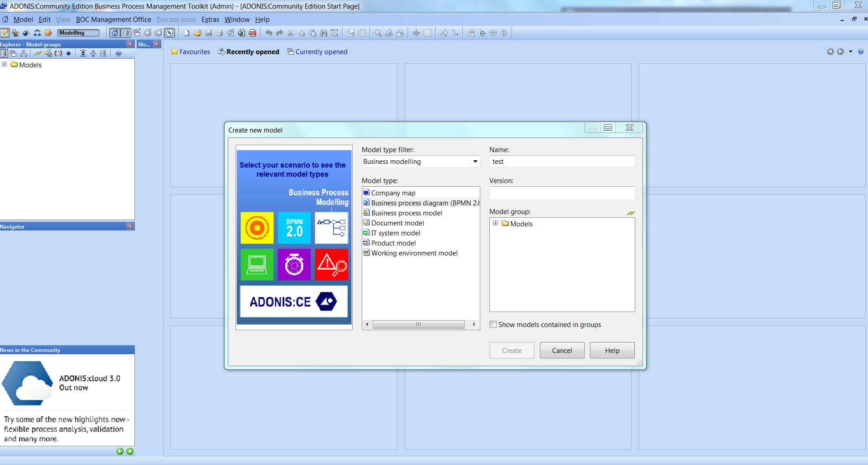Click the Create button
Viewport: 868px width, 465px height.
coord(512,350)
